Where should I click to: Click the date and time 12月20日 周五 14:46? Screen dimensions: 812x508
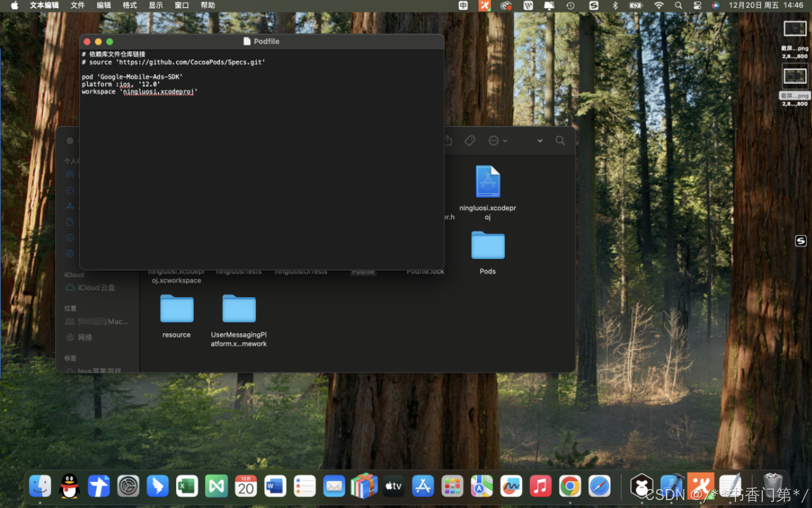click(x=766, y=5)
